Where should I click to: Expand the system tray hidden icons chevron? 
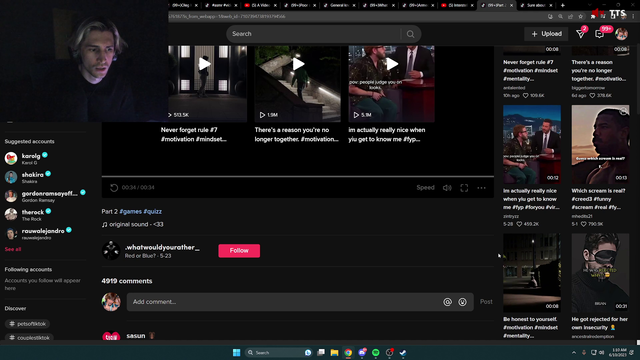[x=574, y=353]
